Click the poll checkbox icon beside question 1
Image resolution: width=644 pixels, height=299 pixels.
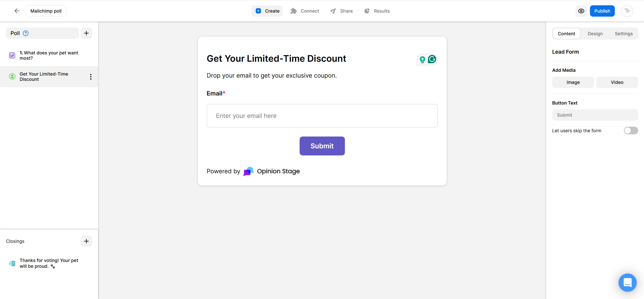point(12,55)
